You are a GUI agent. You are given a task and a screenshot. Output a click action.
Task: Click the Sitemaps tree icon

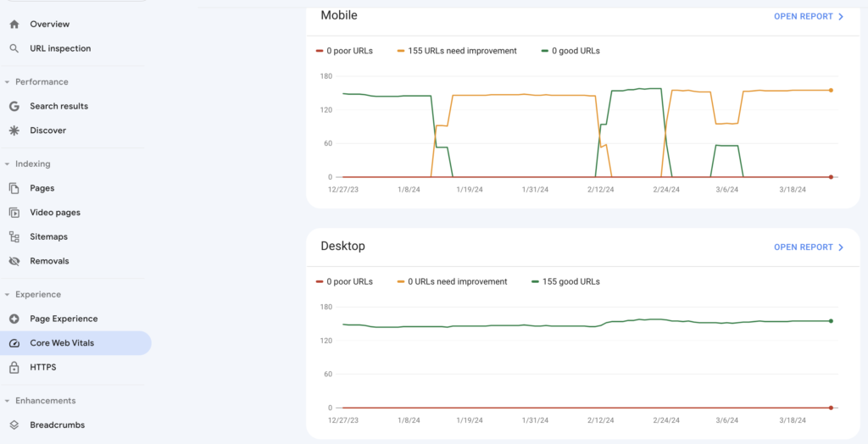point(14,237)
